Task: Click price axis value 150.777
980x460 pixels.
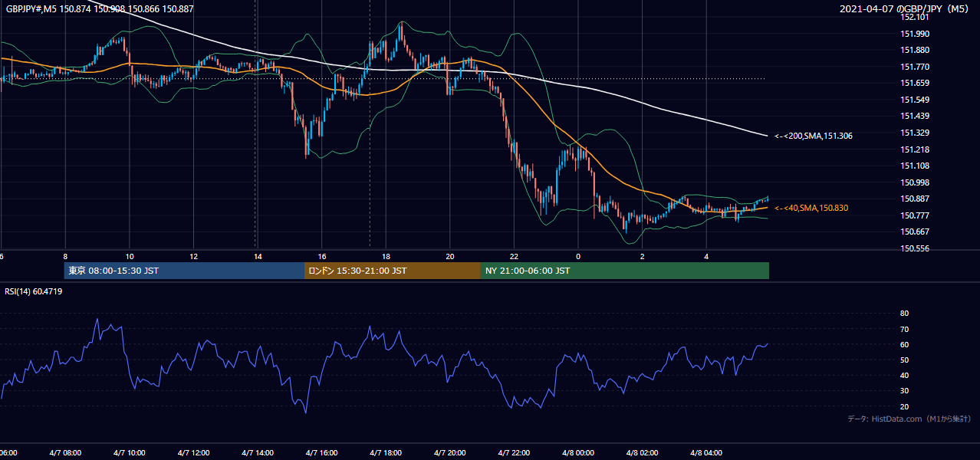Action: point(914,215)
